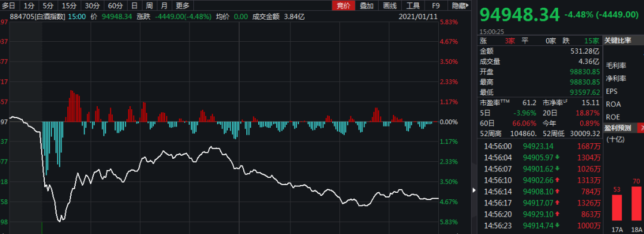This screenshot has height=234, width=644.
Task: Select the 1分 interval tab
Action: [29, 5]
